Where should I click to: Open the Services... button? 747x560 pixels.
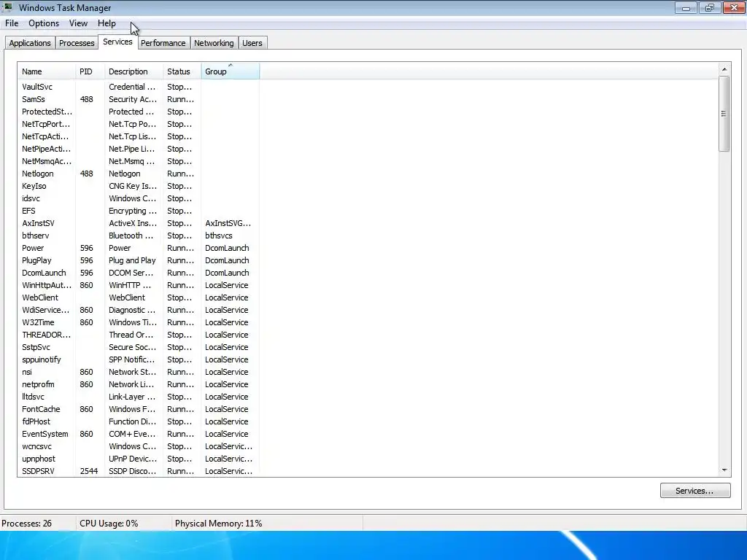(x=695, y=491)
